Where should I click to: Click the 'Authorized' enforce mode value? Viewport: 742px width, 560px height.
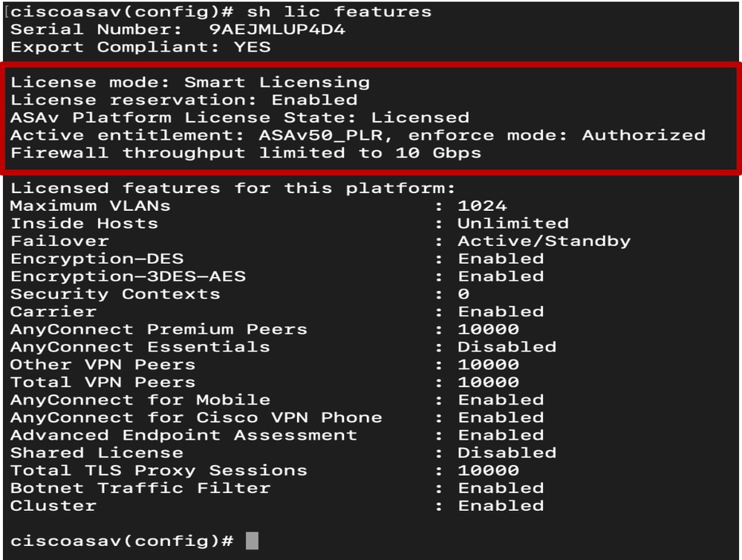click(x=643, y=135)
